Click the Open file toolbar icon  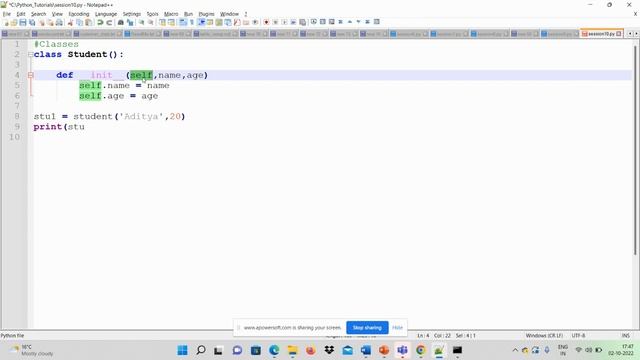pos(14,22)
